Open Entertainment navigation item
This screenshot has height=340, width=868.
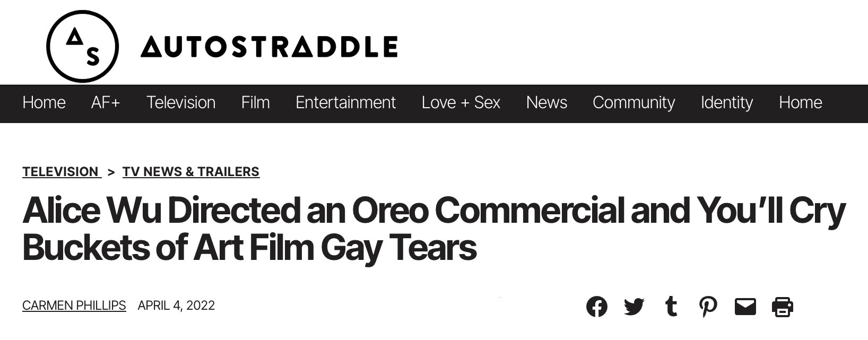click(x=345, y=102)
